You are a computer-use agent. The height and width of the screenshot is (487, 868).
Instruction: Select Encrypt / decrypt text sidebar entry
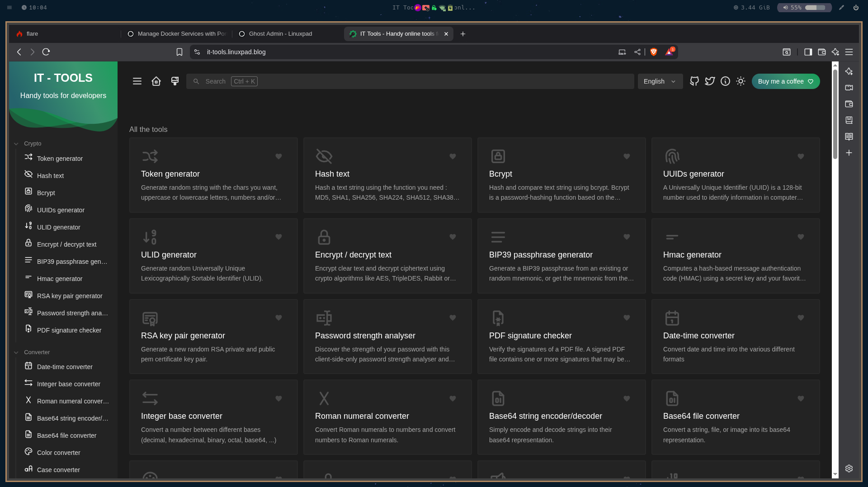(x=66, y=244)
